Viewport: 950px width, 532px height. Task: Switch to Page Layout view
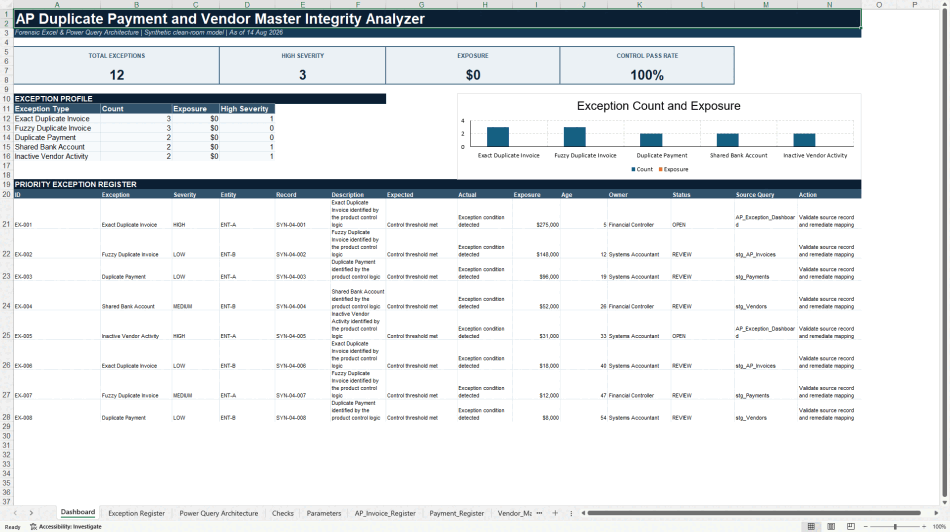[831, 527]
